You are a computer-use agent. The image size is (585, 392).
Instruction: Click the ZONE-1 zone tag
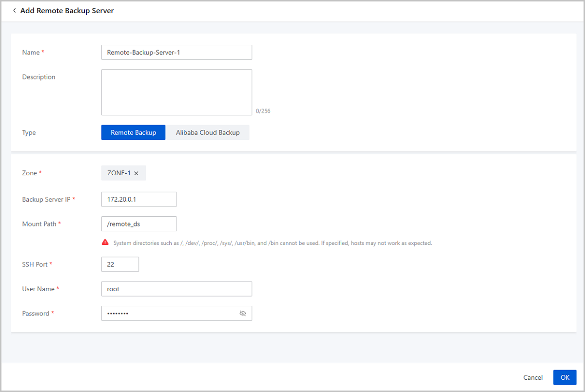click(x=118, y=173)
